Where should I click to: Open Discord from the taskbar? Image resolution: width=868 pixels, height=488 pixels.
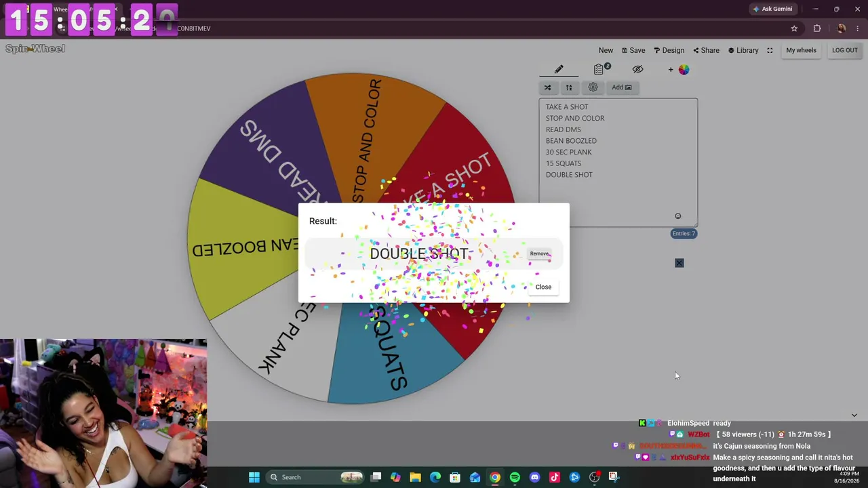pos(534,477)
